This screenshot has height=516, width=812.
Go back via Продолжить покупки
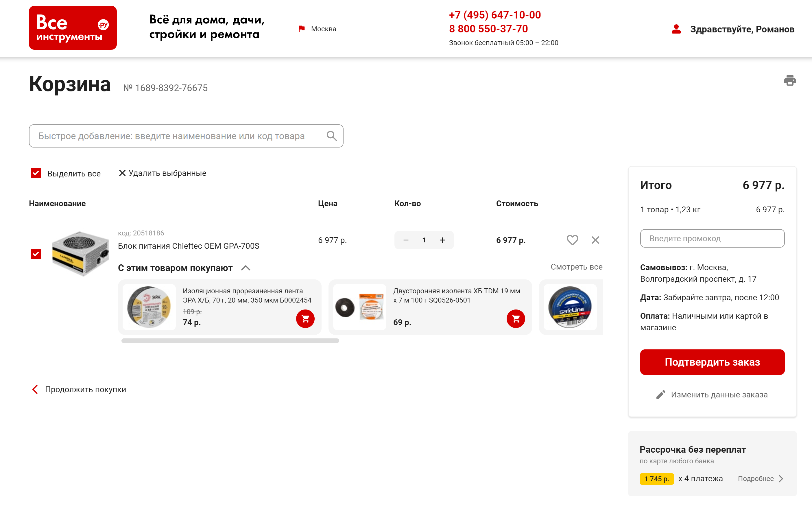[x=85, y=389]
